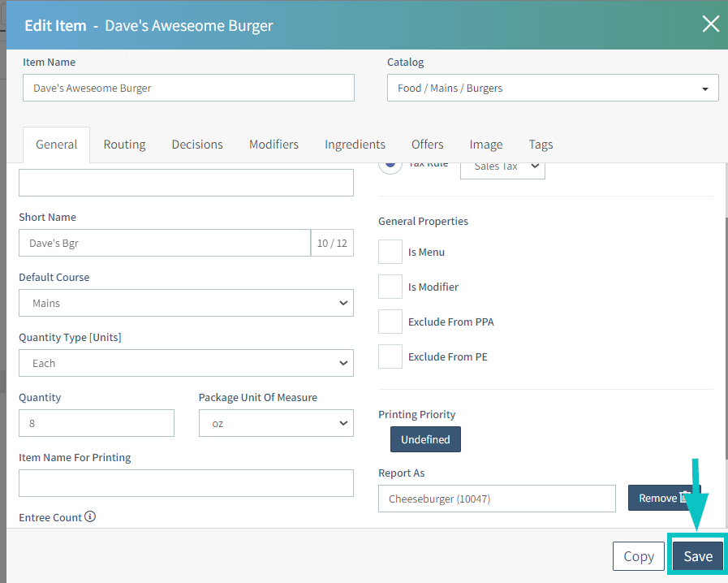Go to the Decisions tab
The image size is (728, 583).
point(197,145)
